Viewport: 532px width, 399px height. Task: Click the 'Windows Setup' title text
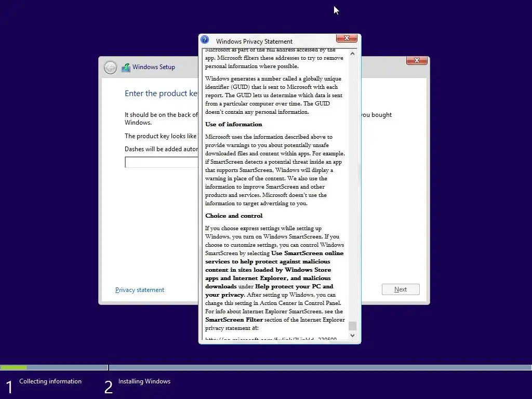[154, 67]
